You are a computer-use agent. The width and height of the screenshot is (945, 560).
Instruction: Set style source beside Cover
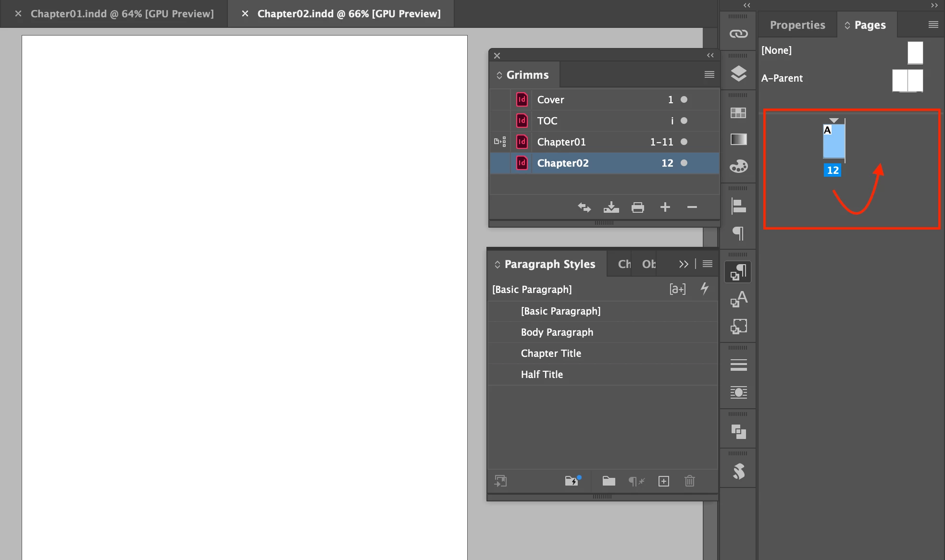click(x=500, y=100)
